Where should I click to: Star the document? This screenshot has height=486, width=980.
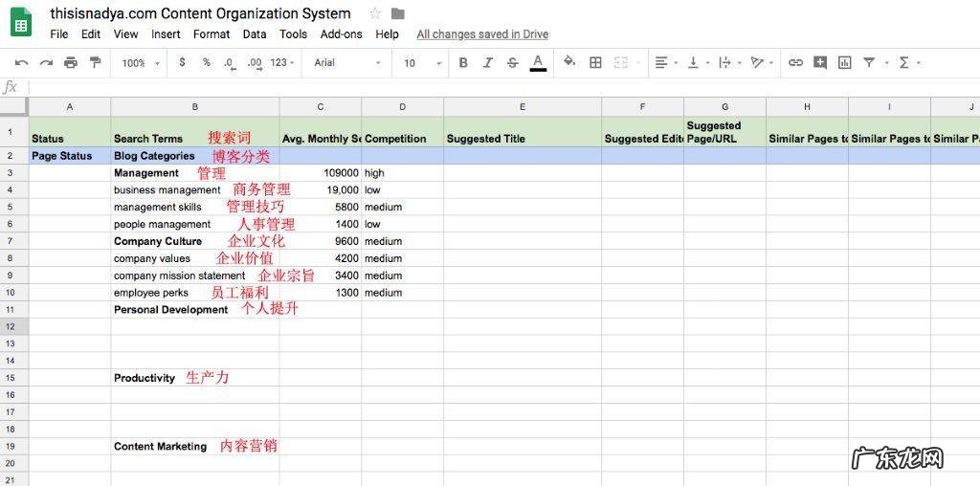click(375, 13)
